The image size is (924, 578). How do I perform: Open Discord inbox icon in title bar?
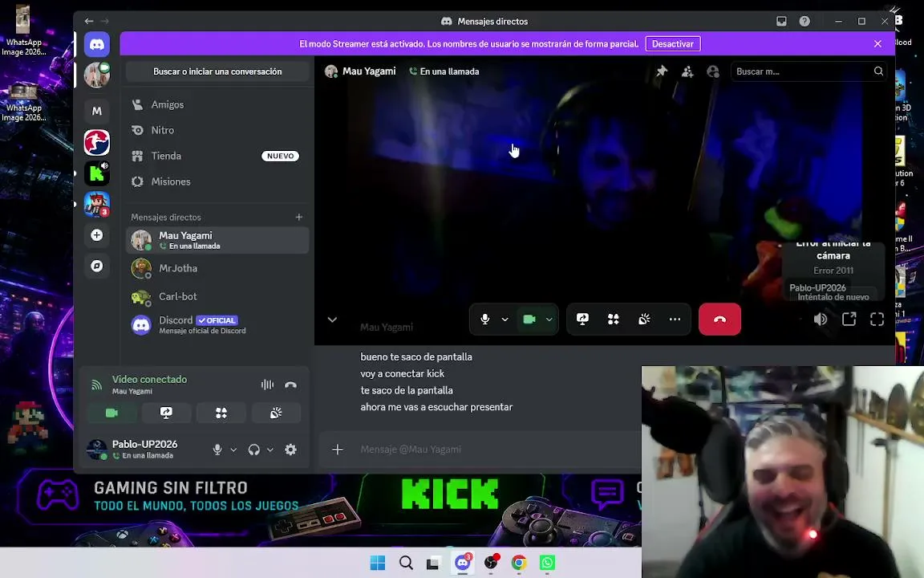click(x=781, y=21)
